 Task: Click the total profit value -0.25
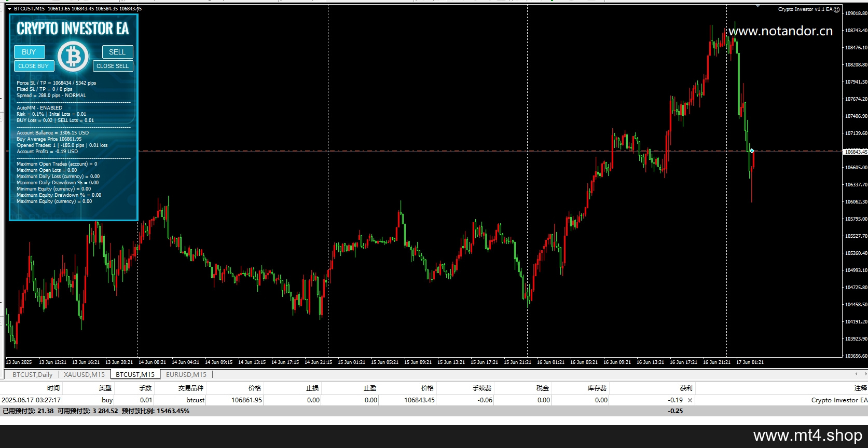676,411
